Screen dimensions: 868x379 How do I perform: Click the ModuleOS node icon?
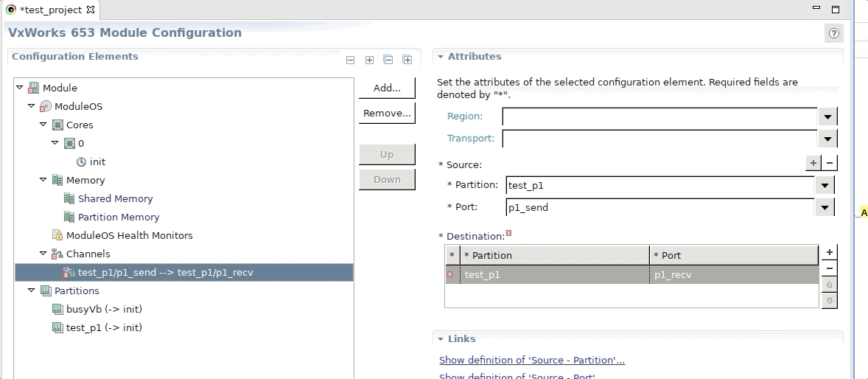pyautogui.click(x=46, y=106)
